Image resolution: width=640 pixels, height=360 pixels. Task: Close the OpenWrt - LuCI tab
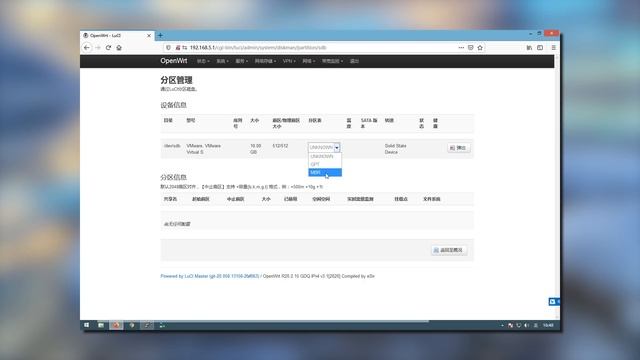point(149,36)
